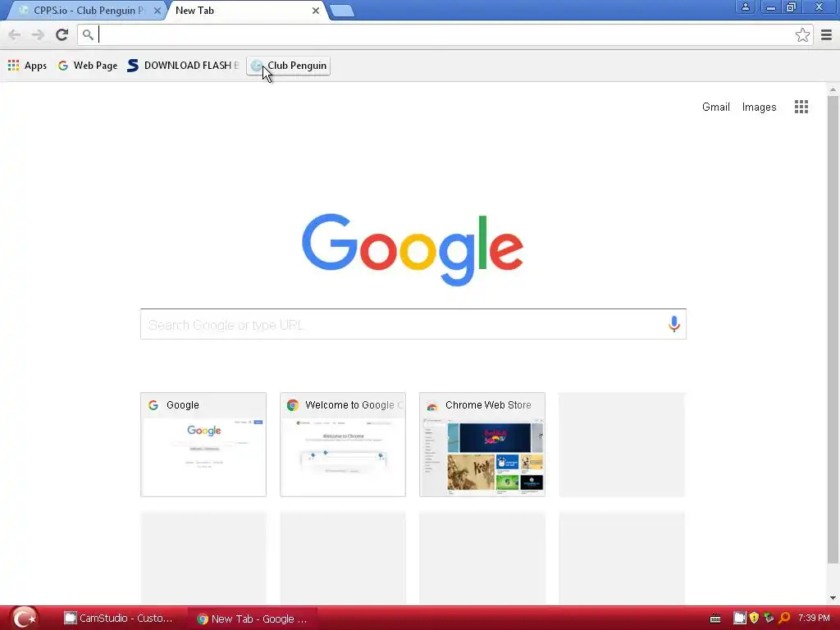Click the scrollbar up arrow
The width and height of the screenshot is (840, 630).
pos(833,89)
